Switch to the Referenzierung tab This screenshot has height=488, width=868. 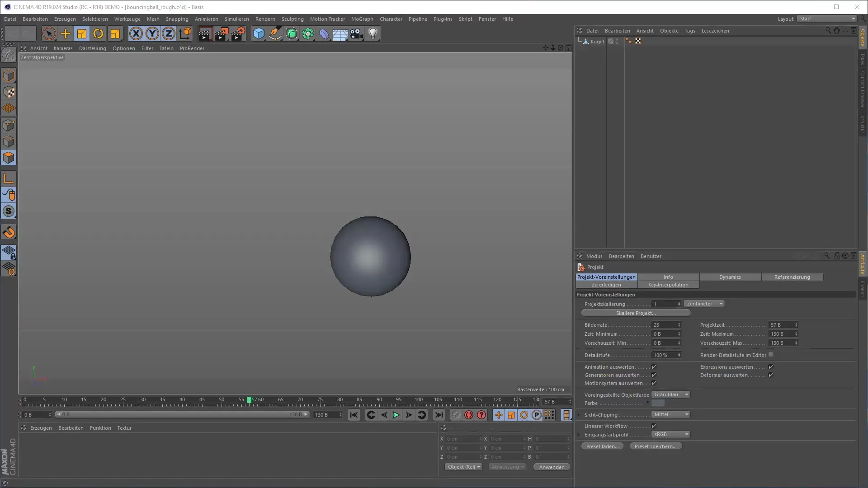click(x=792, y=277)
